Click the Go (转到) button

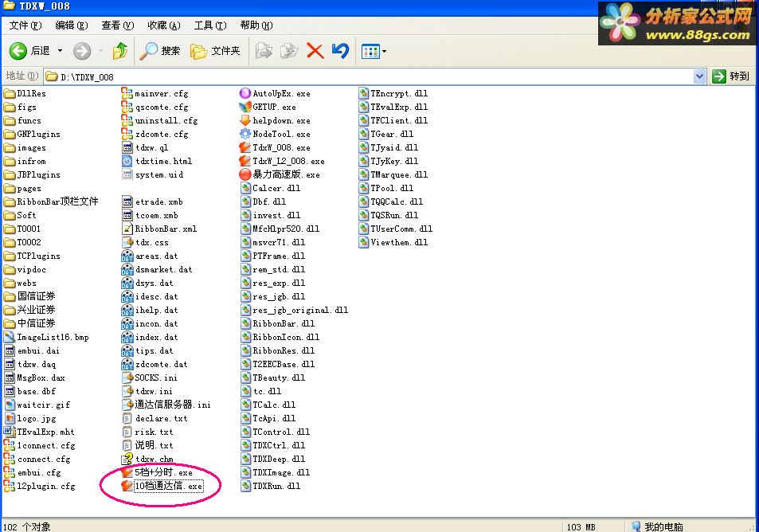tap(731, 76)
